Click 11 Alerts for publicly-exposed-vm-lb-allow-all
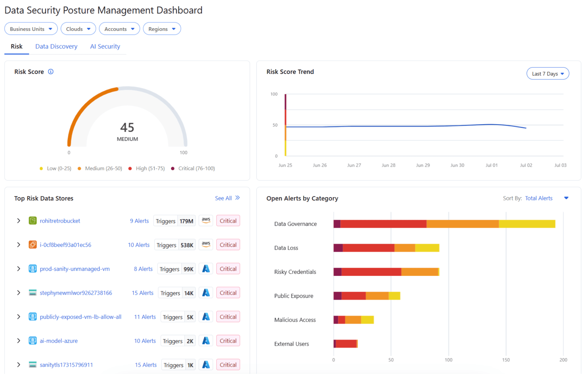 click(145, 317)
